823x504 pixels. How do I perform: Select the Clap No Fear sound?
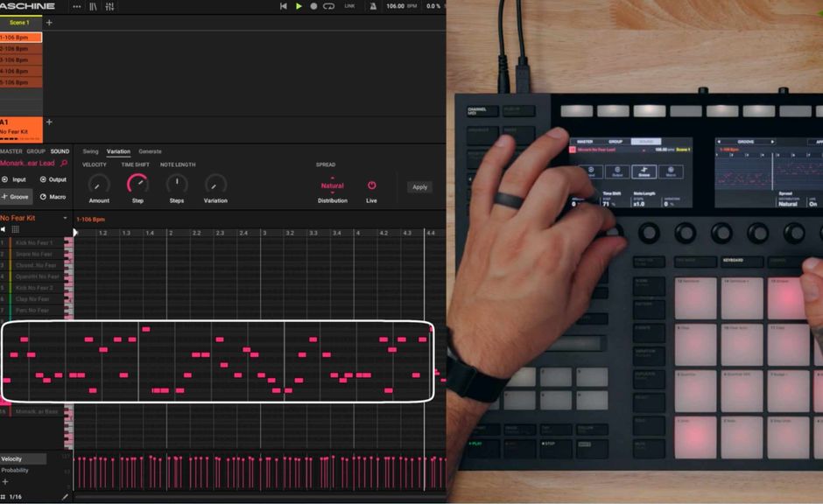[34, 299]
